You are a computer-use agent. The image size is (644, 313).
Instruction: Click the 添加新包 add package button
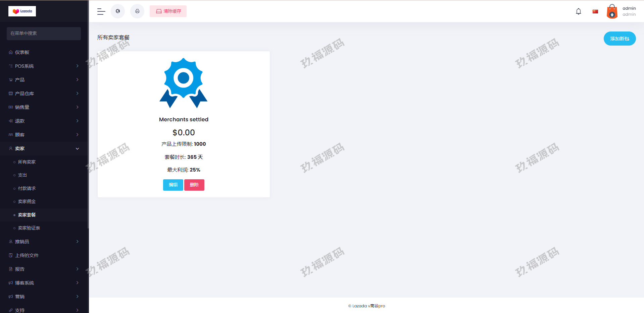pos(620,39)
